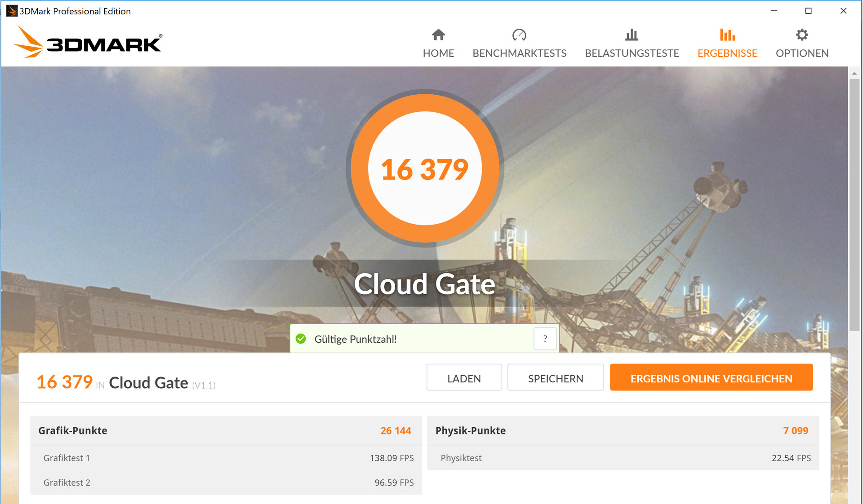Screen dimensions: 863x504
Task: Click the 3DMark title bar app icon
Action: (x=11, y=11)
